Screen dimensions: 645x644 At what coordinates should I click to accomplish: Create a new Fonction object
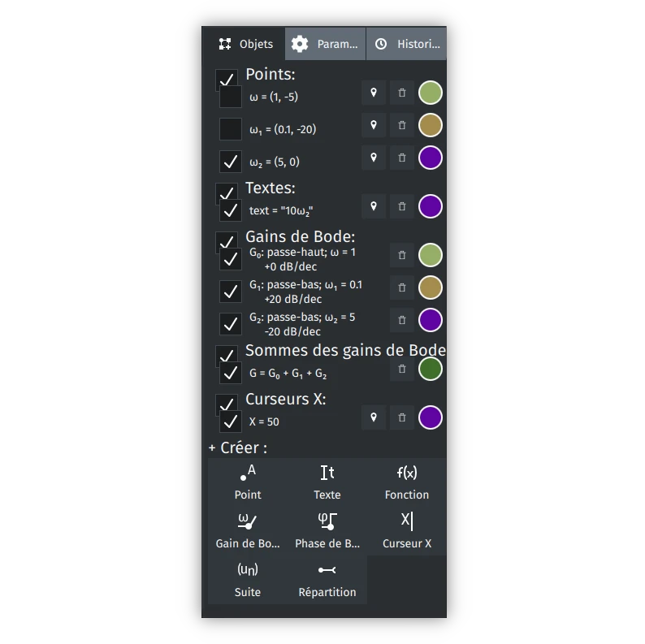[407, 482]
